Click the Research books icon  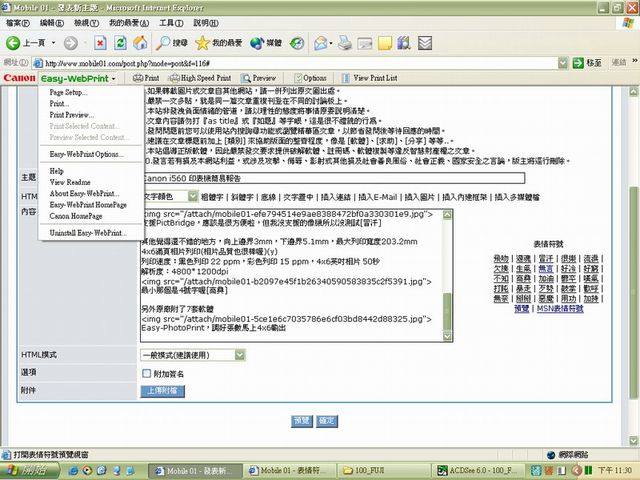(404, 43)
